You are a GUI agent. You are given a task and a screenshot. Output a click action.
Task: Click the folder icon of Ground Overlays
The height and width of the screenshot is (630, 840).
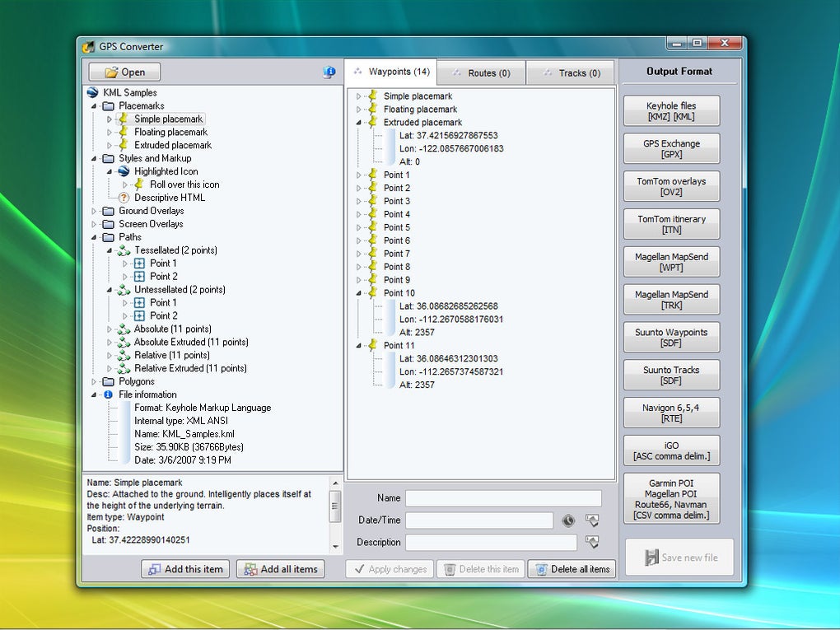pos(108,211)
